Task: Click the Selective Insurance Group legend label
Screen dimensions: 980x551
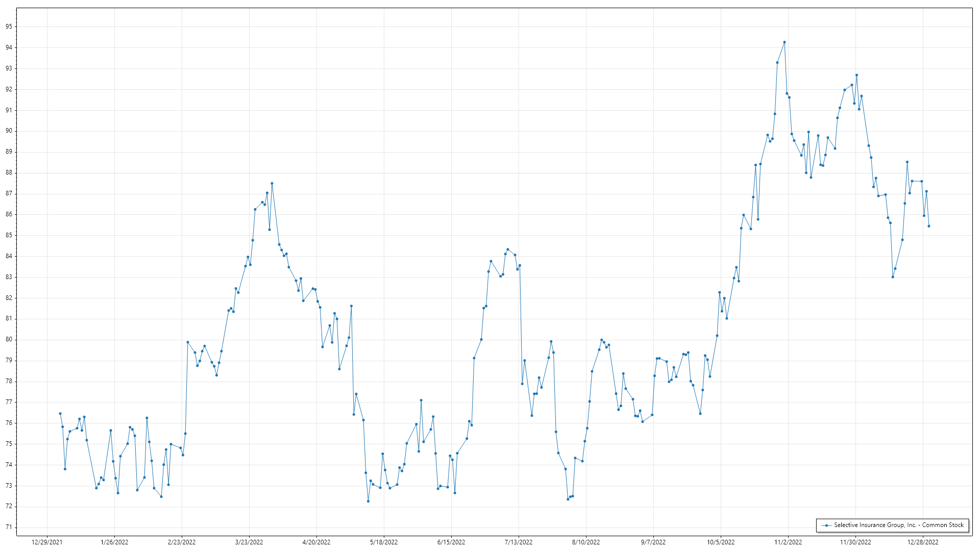Action: pyautogui.click(x=898, y=525)
